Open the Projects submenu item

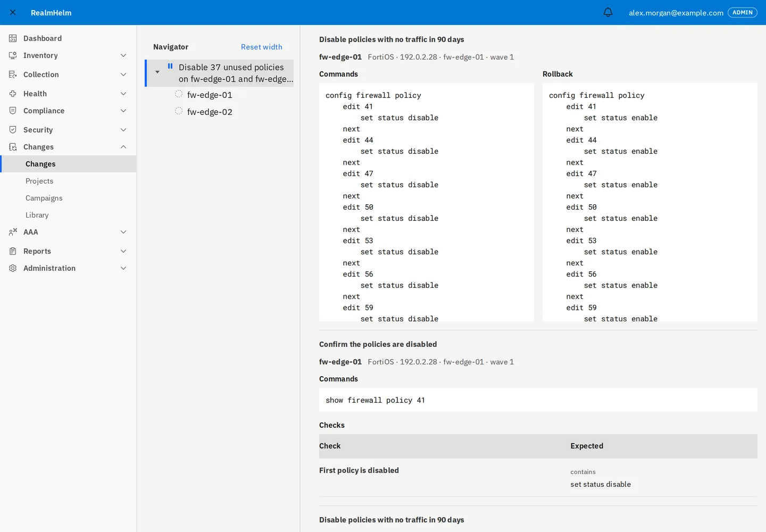point(68,181)
